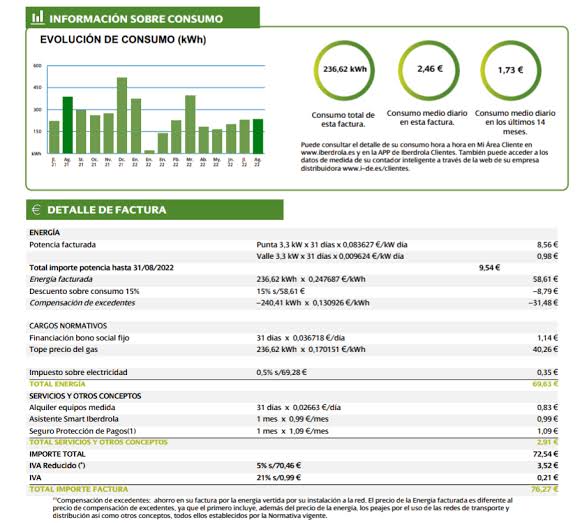The image size is (587, 523).
Task: Click '1 mes x 0,99 €/mes' text
Action: pos(292,419)
